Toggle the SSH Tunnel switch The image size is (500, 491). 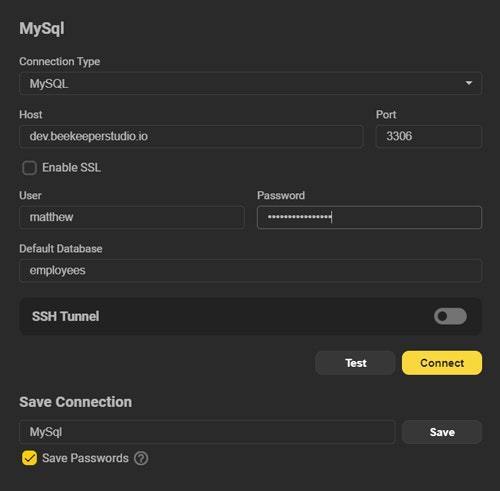(x=450, y=316)
